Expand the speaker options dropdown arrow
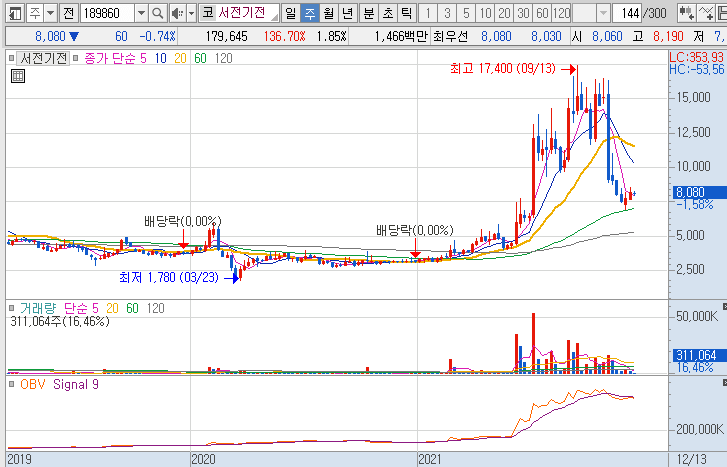This screenshot has height=467, width=727. 191,13
